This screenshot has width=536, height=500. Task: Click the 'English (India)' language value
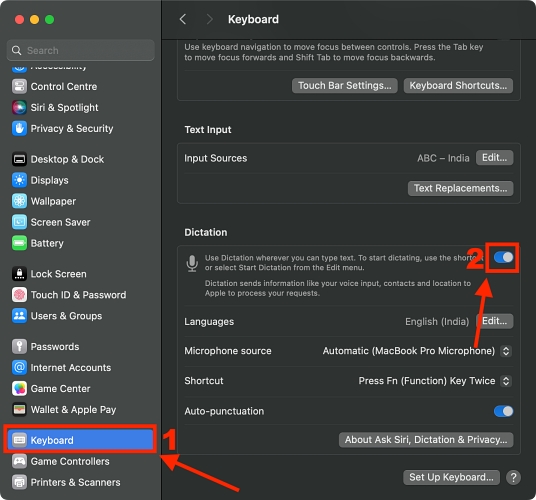click(437, 322)
